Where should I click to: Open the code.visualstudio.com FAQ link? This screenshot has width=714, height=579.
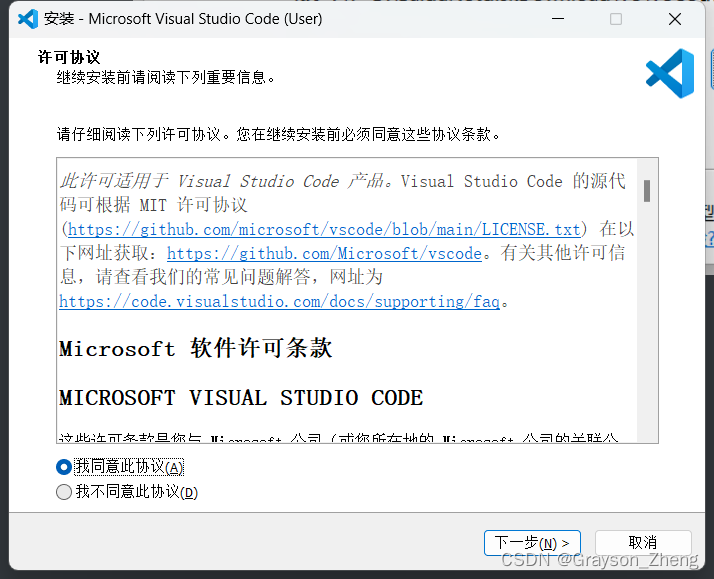click(x=279, y=301)
